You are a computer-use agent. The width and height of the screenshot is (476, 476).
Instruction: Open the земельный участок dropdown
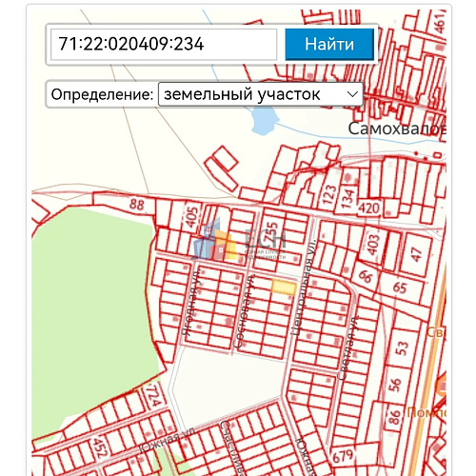pos(260,94)
